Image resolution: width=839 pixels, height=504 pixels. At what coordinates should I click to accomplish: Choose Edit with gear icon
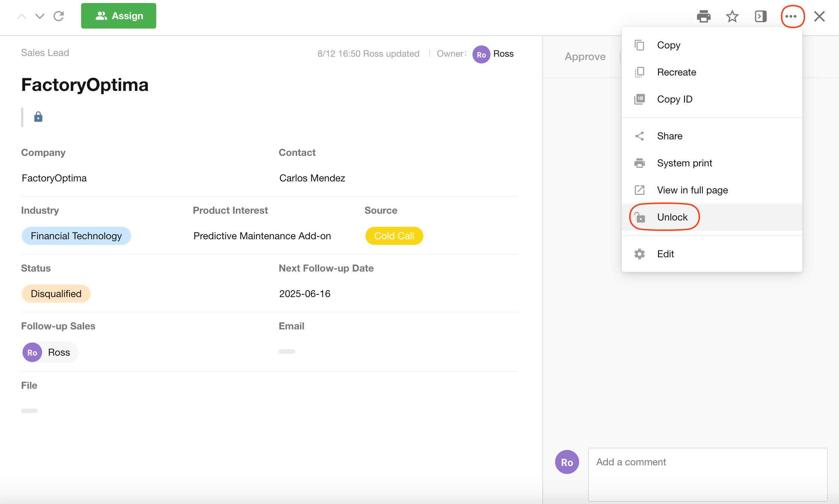(712, 254)
